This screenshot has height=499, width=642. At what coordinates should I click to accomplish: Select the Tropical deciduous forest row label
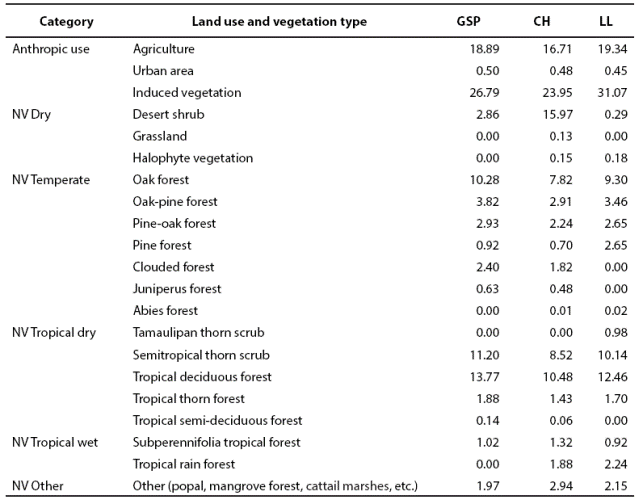202,377
